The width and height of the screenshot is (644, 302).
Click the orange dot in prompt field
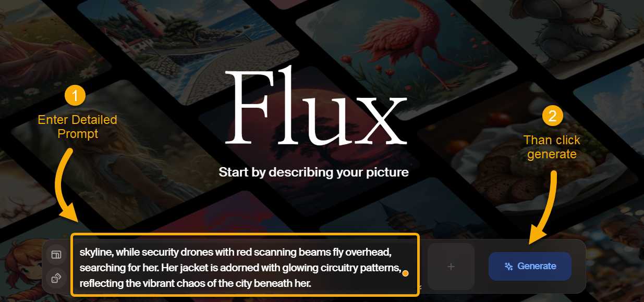coord(405,273)
